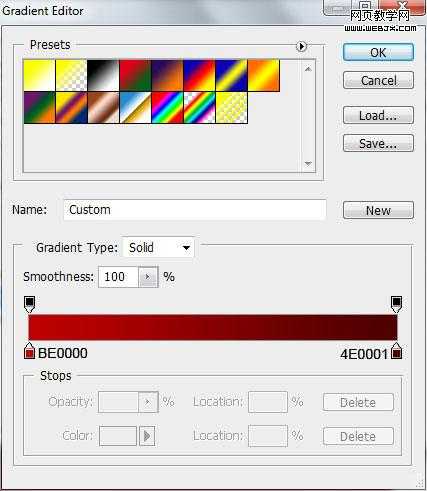Click the red gradient bar

click(213, 327)
